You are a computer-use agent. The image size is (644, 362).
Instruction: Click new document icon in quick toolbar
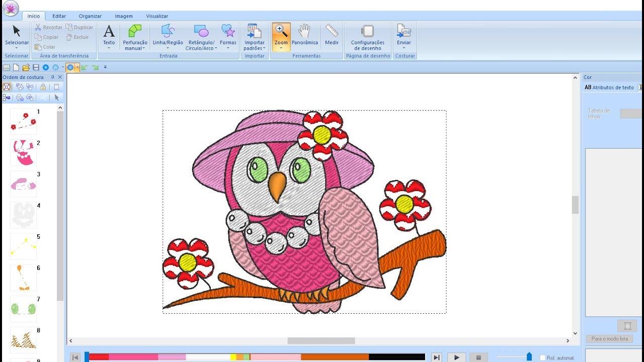click(16, 67)
